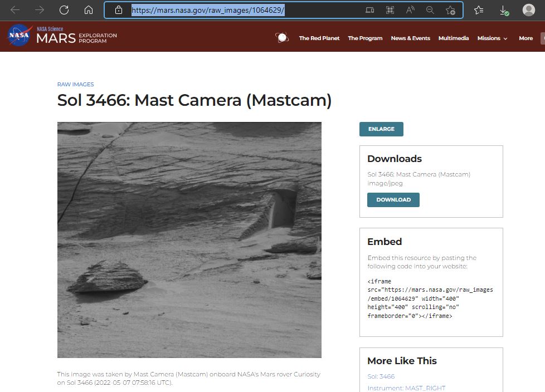Expand the Missions dropdown
The image size is (545, 392).
492,38
